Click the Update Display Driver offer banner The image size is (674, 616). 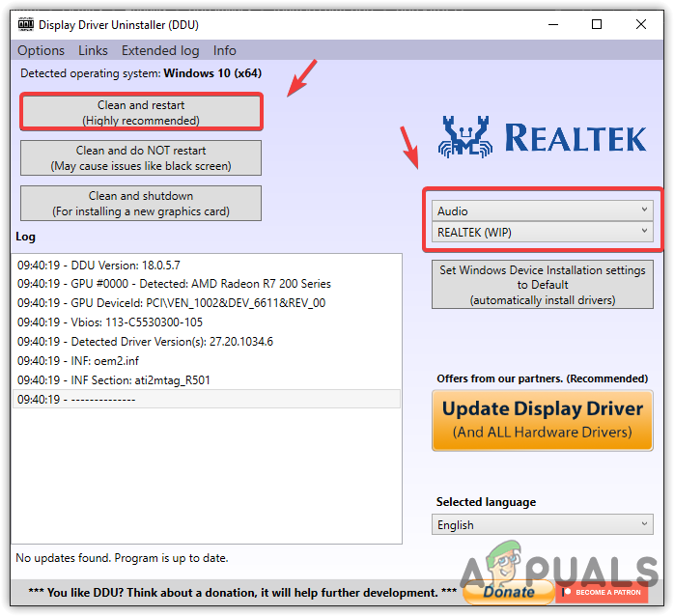(543, 420)
